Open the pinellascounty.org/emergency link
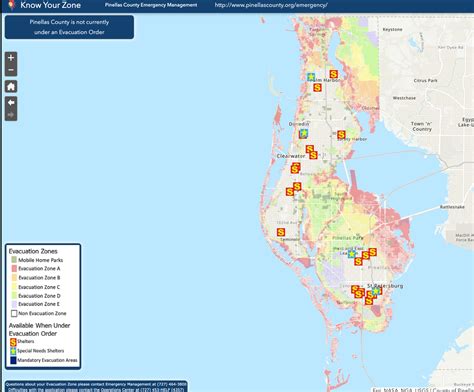The width and height of the screenshot is (474, 392). [271, 5]
